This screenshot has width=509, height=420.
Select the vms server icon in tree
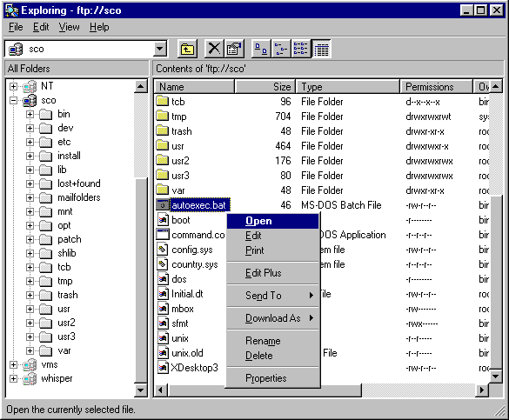[30, 365]
